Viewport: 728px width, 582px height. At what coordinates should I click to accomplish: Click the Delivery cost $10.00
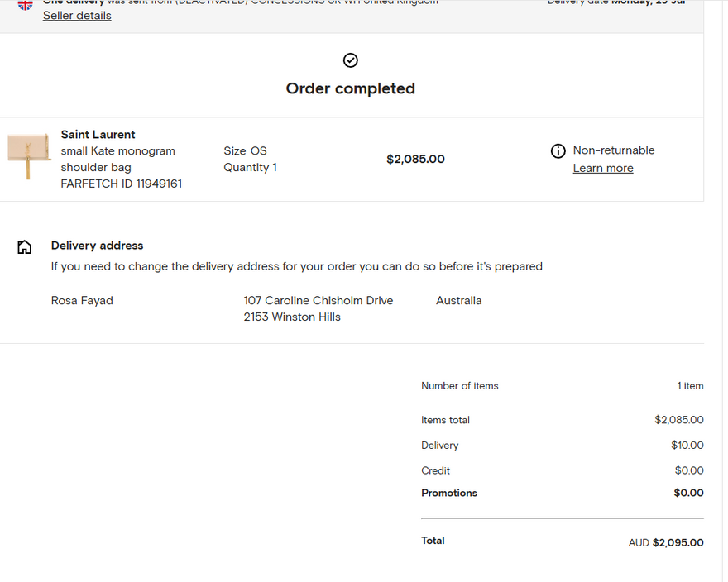(687, 445)
